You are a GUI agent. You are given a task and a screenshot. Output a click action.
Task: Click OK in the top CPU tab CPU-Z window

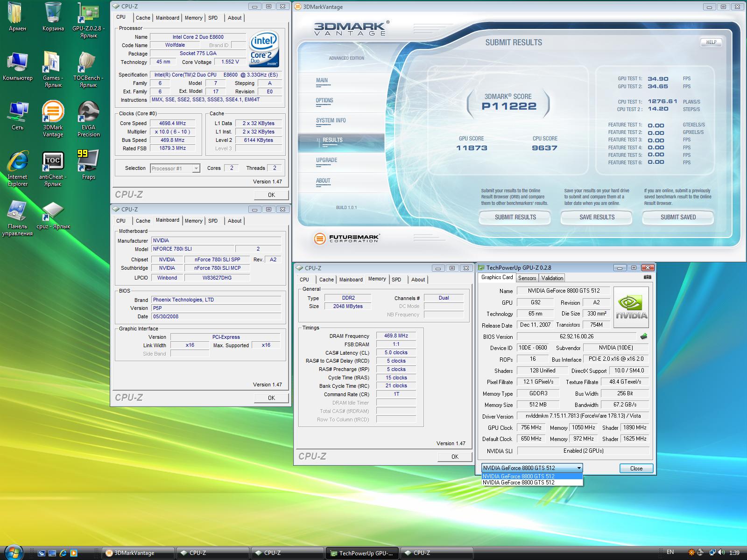(x=271, y=195)
